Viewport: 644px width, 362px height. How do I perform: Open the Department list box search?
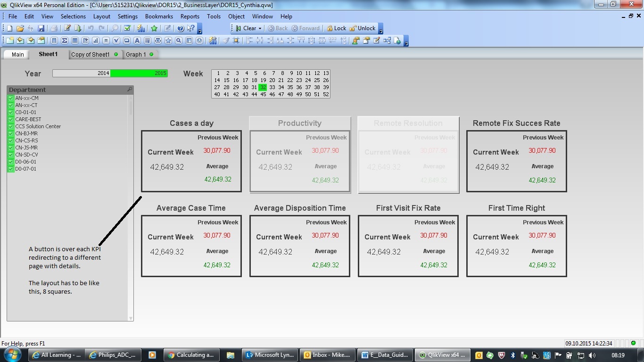(x=130, y=90)
